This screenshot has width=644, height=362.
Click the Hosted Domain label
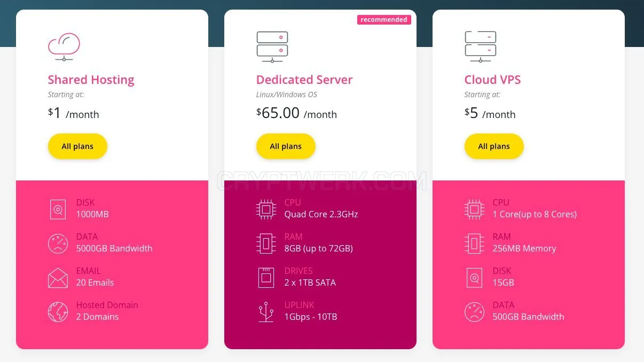(x=107, y=305)
